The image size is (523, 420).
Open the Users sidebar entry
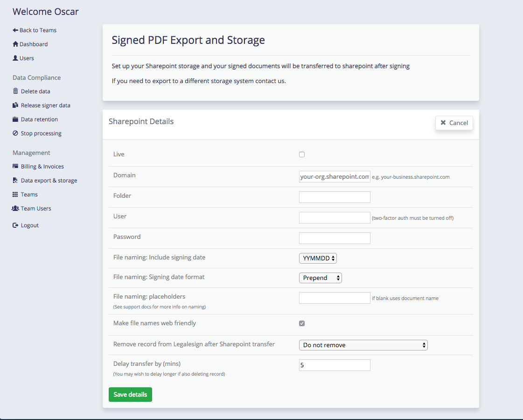click(x=27, y=58)
